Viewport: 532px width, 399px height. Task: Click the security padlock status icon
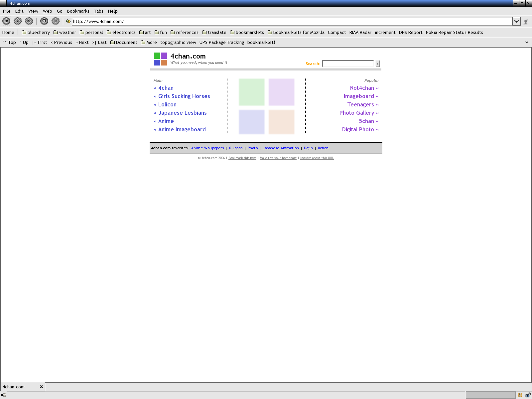[528, 395]
